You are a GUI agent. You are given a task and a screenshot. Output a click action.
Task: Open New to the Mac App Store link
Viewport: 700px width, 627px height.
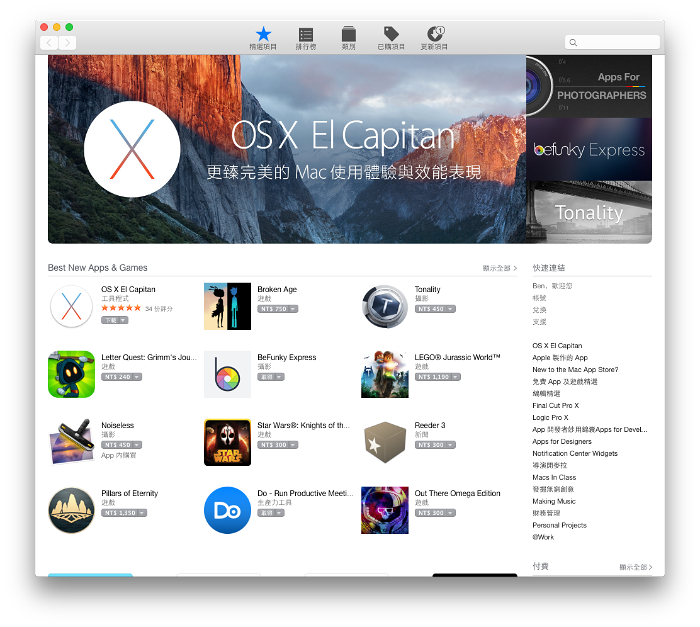click(x=575, y=370)
